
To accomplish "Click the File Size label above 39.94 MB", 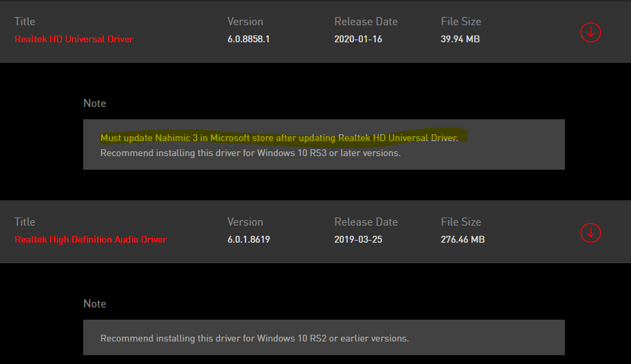I will pyautogui.click(x=461, y=22).
